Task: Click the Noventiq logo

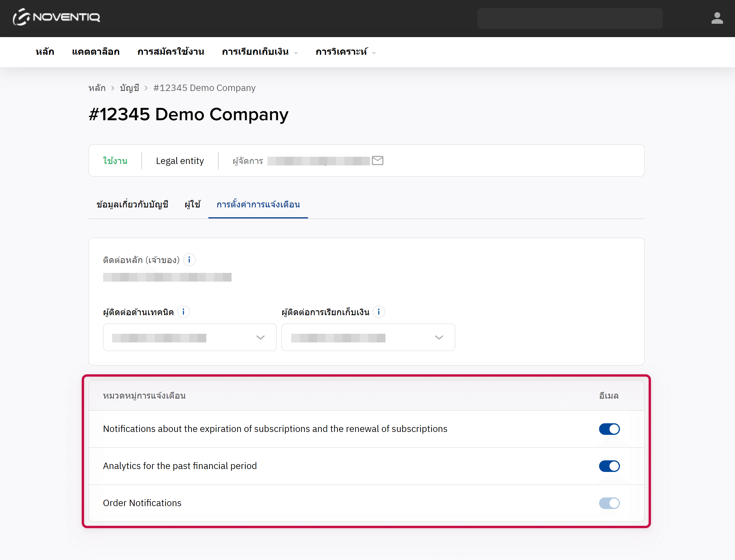Action: click(x=56, y=17)
